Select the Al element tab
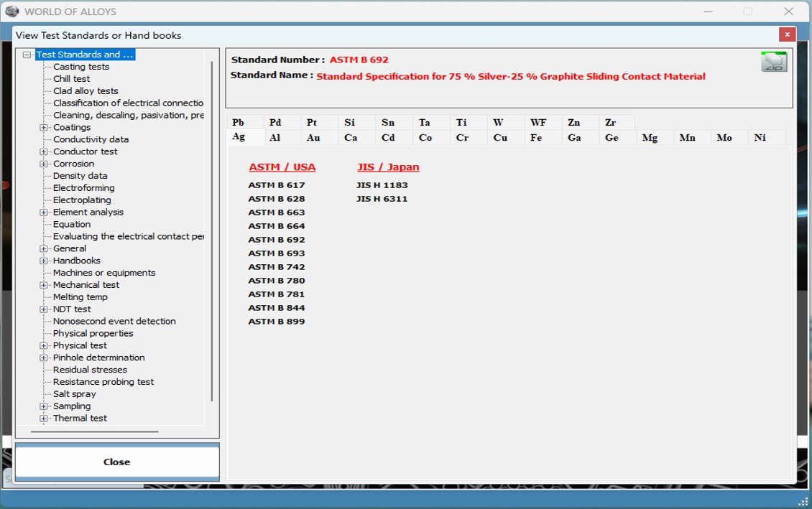This screenshot has height=509, width=812. pos(282,138)
